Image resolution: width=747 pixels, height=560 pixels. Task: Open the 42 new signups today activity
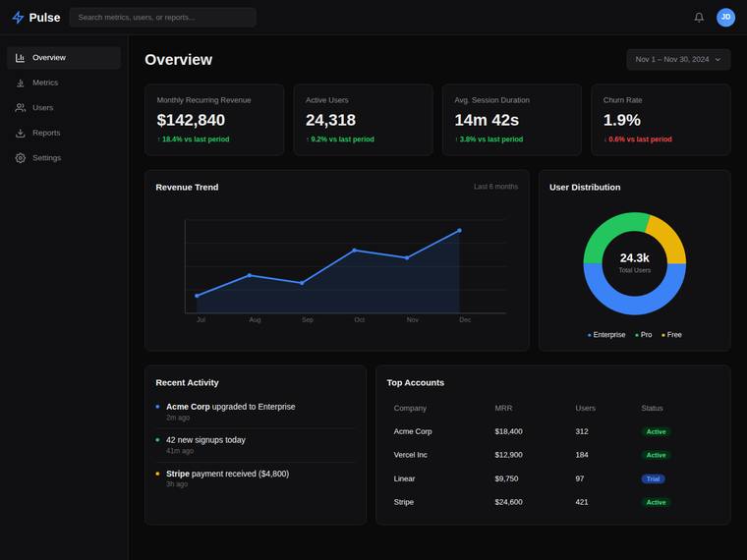point(256,445)
